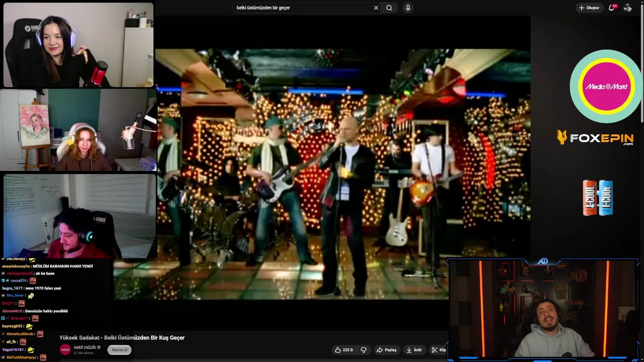Click the video title Yüksek Sadakat
Viewport: 644px width, 362px height.
pos(122,338)
